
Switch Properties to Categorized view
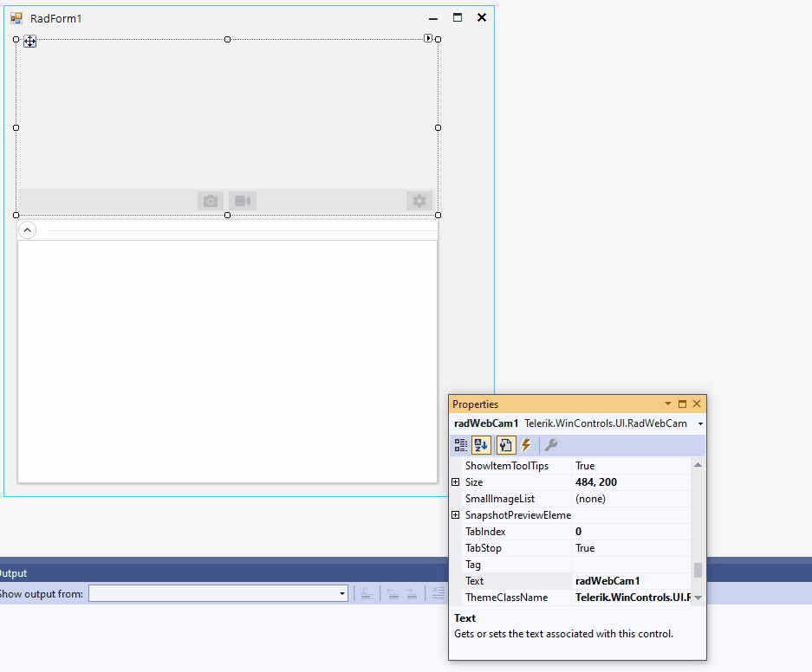click(x=460, y=445)
